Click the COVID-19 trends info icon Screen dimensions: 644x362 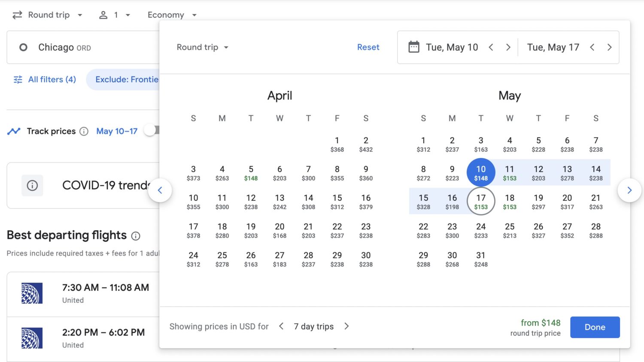click(x=32, y=185)
